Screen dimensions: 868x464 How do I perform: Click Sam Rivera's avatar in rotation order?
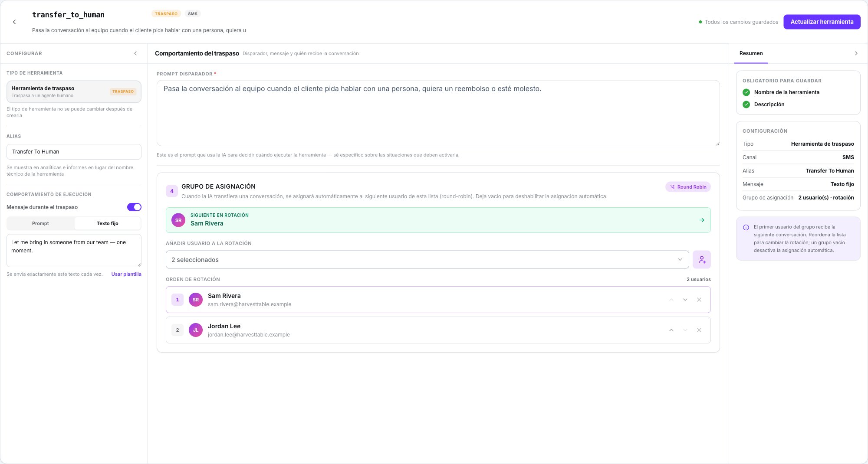pos(196,300)
